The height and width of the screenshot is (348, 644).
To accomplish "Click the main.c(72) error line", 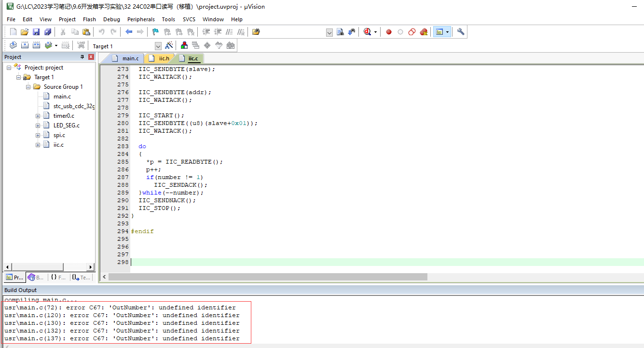I will [120, 307].
